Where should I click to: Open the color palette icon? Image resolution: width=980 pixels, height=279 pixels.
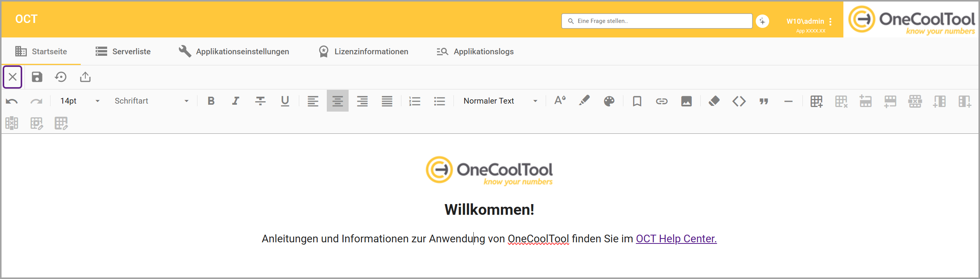click(x=609, y=101)
